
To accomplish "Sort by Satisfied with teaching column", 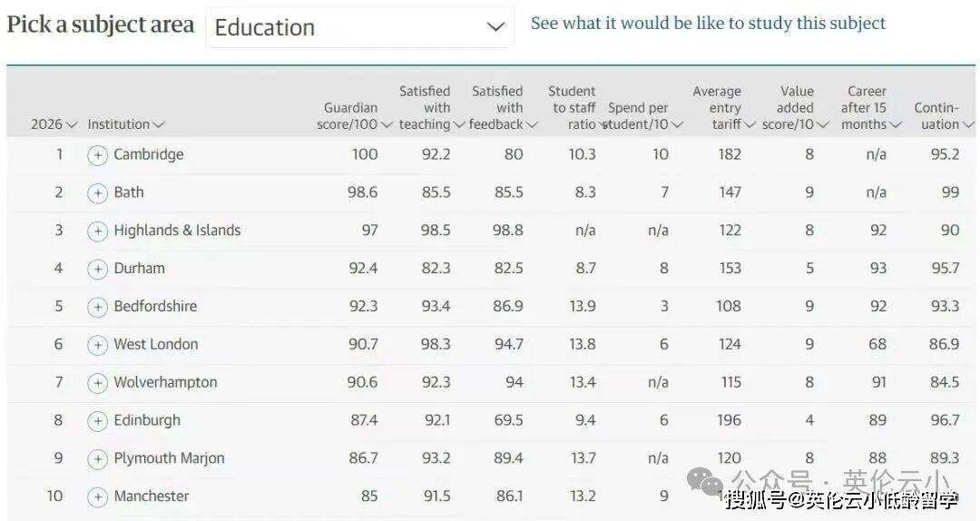I will (431, 108).
